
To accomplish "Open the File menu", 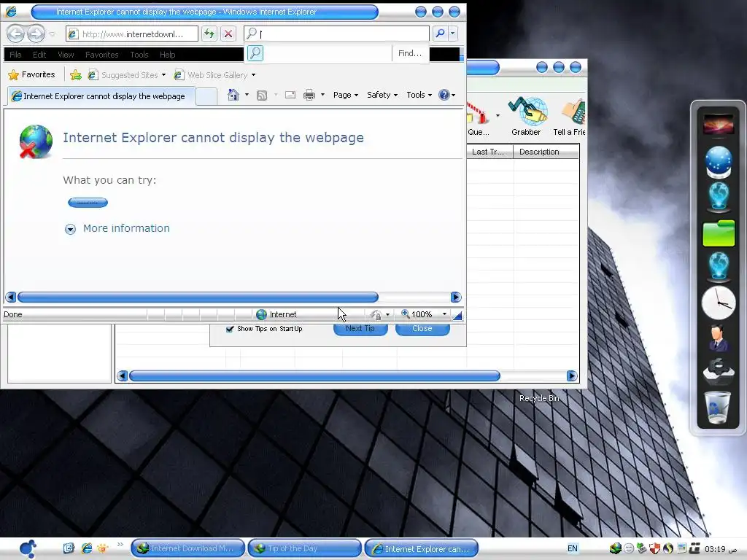I will [16, 55].
